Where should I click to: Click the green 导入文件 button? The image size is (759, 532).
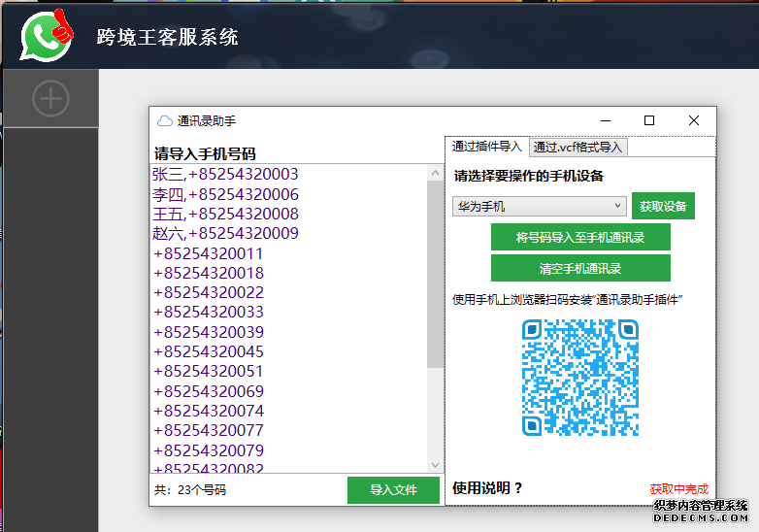[393, 490]
